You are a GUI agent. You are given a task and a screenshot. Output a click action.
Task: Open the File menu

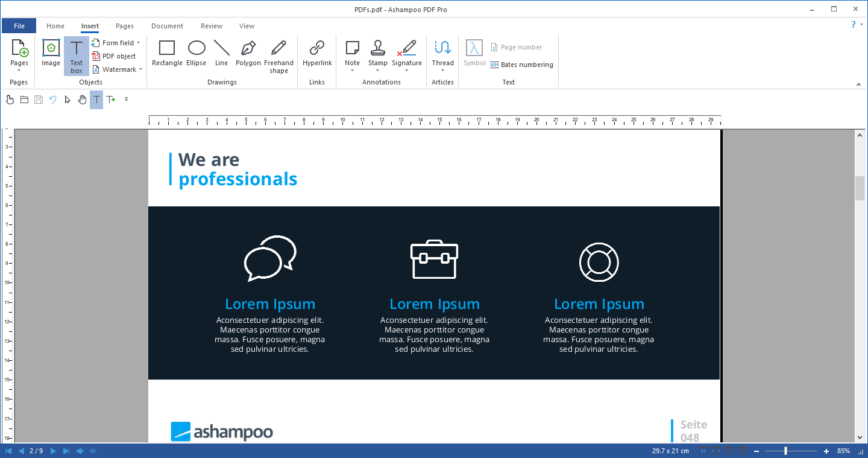pyautogui.click(x=19, y=25)
